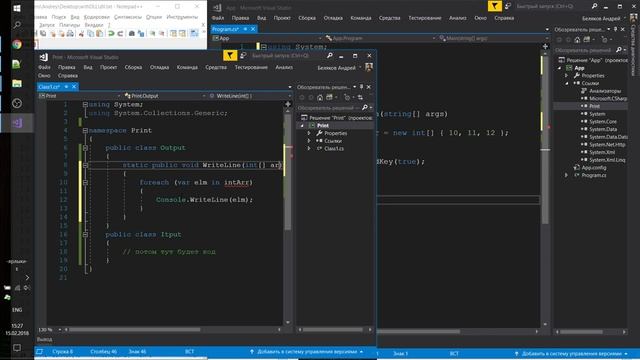
Task: Select the Print reference in App Solution Explorer
Action: 594,106
